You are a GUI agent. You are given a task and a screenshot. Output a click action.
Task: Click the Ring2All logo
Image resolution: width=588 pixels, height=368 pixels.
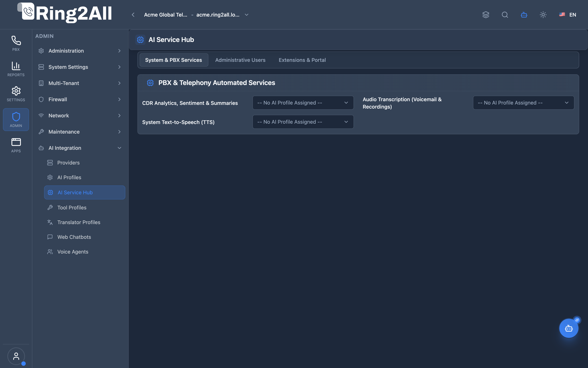65,13
